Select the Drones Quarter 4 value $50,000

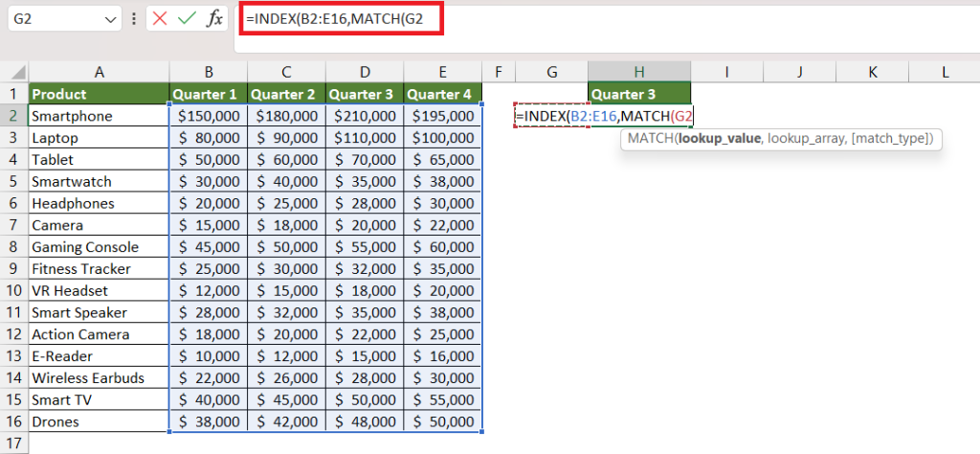coord(442,420)
